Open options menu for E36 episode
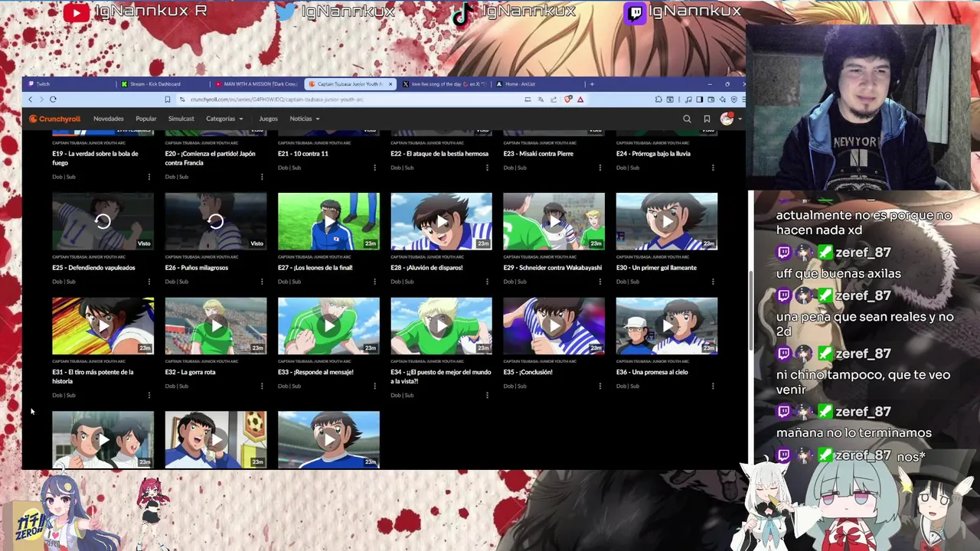Image resolution: width=980 pixels, height=551 pixels. click(x=713, y=386)
